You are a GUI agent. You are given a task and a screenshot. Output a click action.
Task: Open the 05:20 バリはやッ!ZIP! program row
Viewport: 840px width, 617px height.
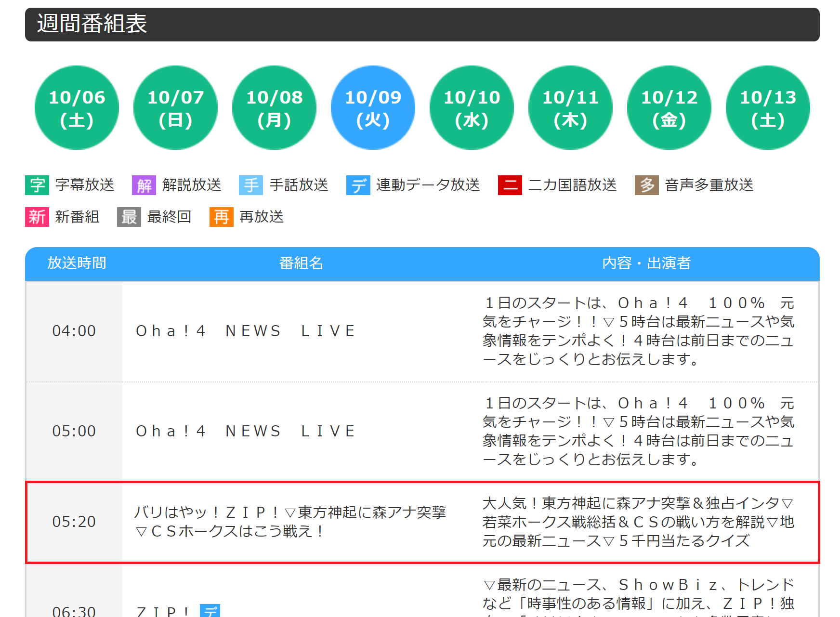coord(290,522)
